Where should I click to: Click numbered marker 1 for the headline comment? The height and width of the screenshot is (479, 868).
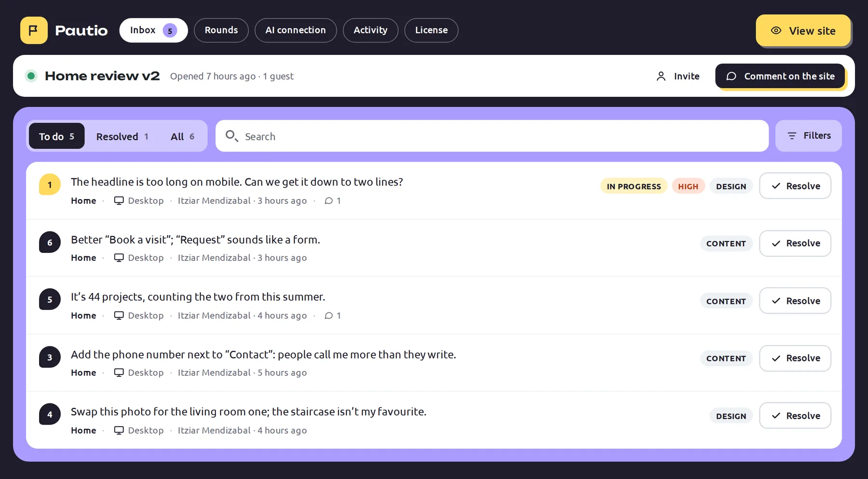(50, 185)
